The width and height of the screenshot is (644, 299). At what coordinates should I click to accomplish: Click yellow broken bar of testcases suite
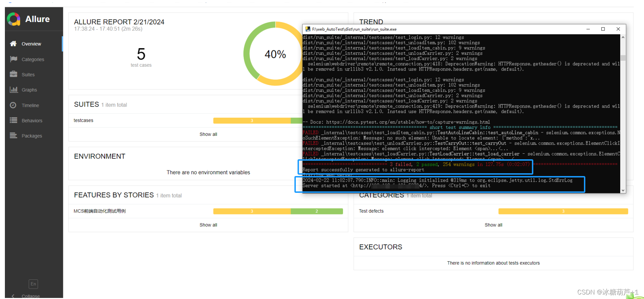click(x=252, y=121)
